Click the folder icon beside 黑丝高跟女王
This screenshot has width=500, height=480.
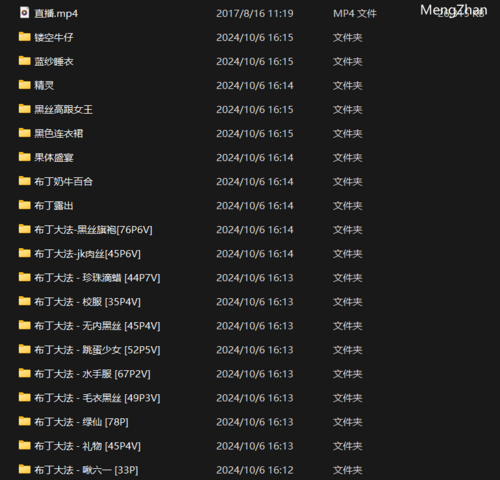[x=24, y=109]
